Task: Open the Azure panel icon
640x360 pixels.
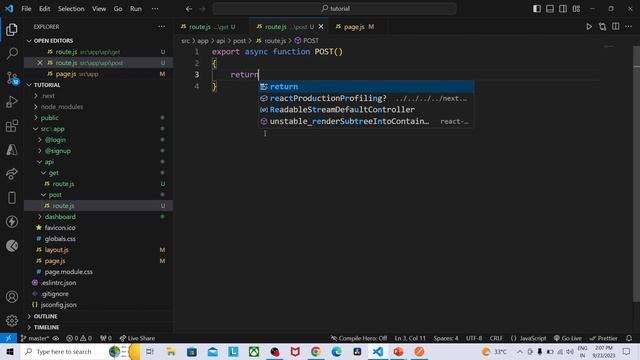Action: (x=12, y=150)
